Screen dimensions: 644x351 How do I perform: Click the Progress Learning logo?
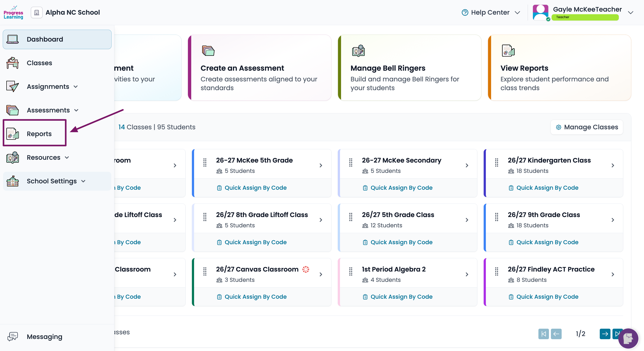pyautogui.click(x=13, y=12)
